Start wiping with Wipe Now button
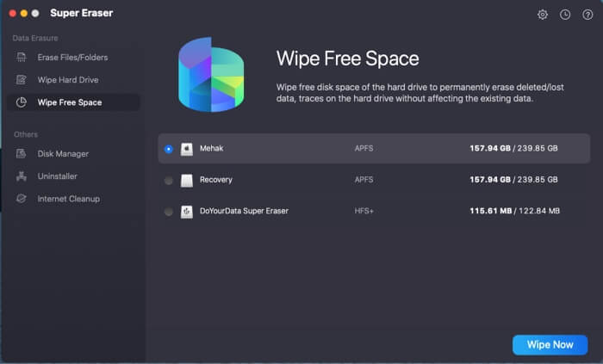 [x=550, y=345]
